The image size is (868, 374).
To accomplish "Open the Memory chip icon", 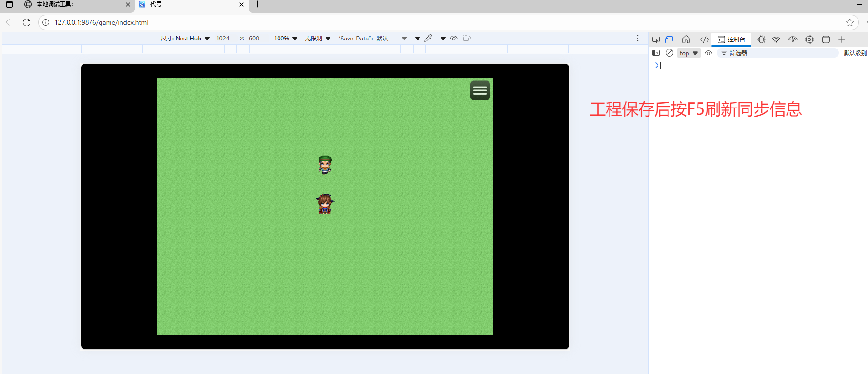I will point(809,39).
